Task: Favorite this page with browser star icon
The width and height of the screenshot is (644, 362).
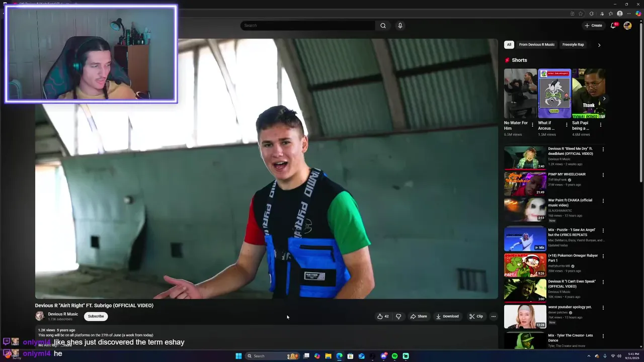Action: point(581,14)
